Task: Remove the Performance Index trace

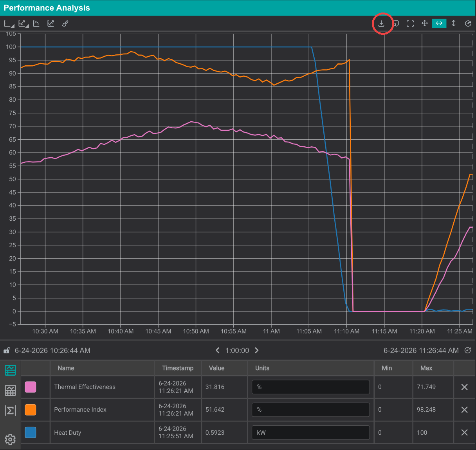Action: 465,410
